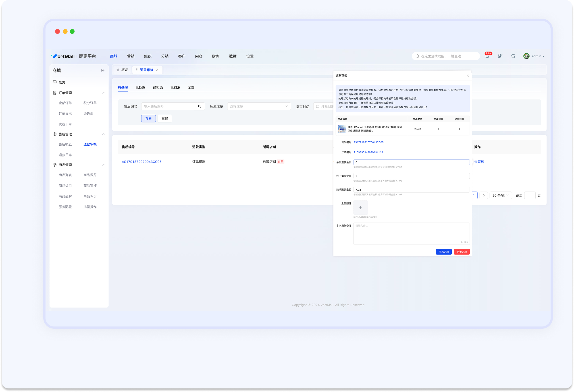Click the VortMall logo
The image size is (574, 392).
[x=62, y=56]
